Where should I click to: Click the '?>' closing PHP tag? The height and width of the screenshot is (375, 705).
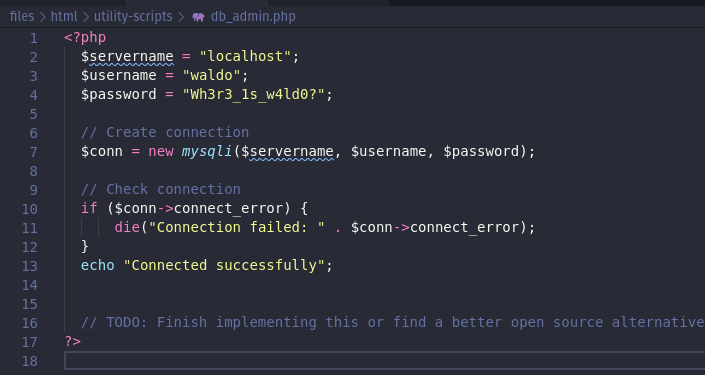pos(72,341)
